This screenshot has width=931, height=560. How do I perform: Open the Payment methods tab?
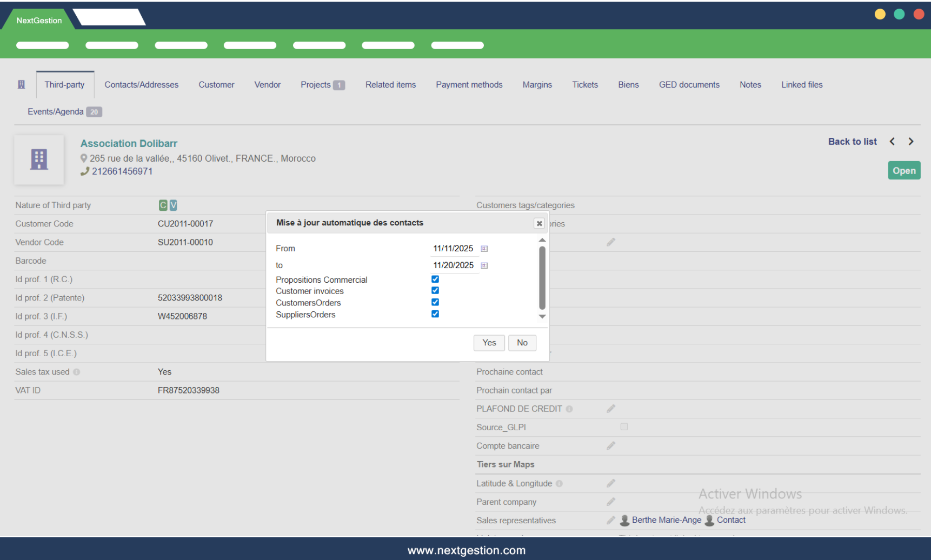point(469,85)
